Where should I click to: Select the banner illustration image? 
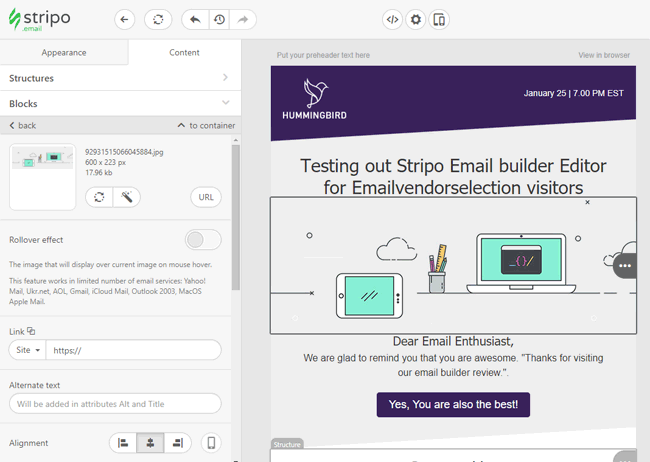(x=453, y=265)
